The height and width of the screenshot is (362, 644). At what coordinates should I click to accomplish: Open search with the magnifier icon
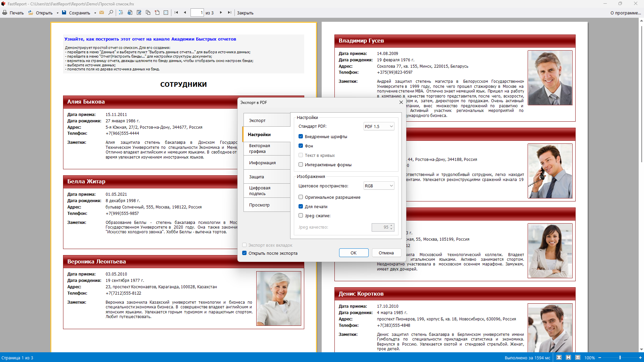111,13
